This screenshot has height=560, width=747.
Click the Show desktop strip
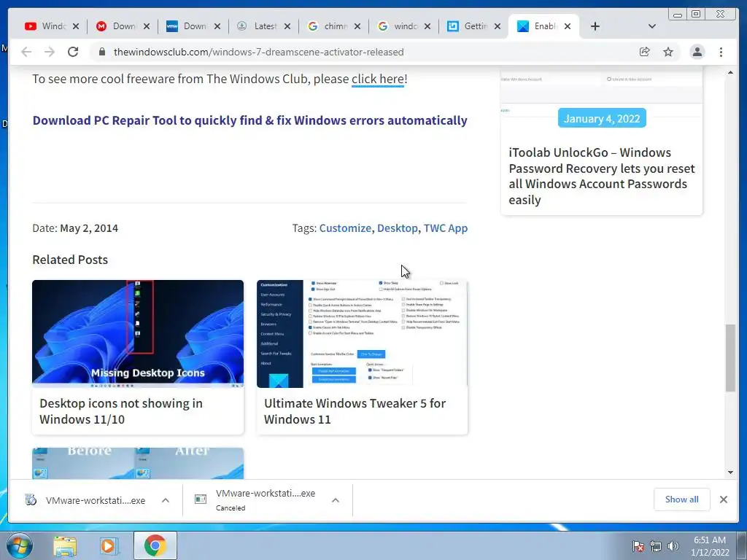742,545
